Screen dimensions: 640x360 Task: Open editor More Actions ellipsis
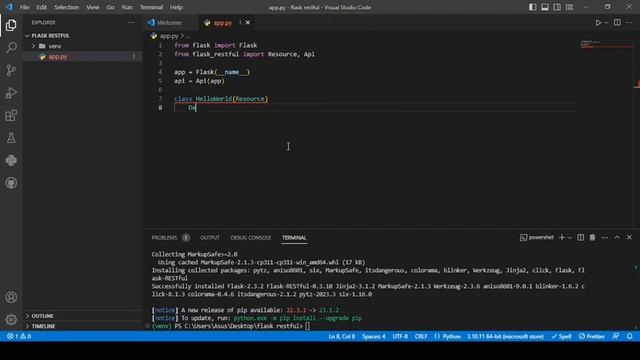pos(629,23)
